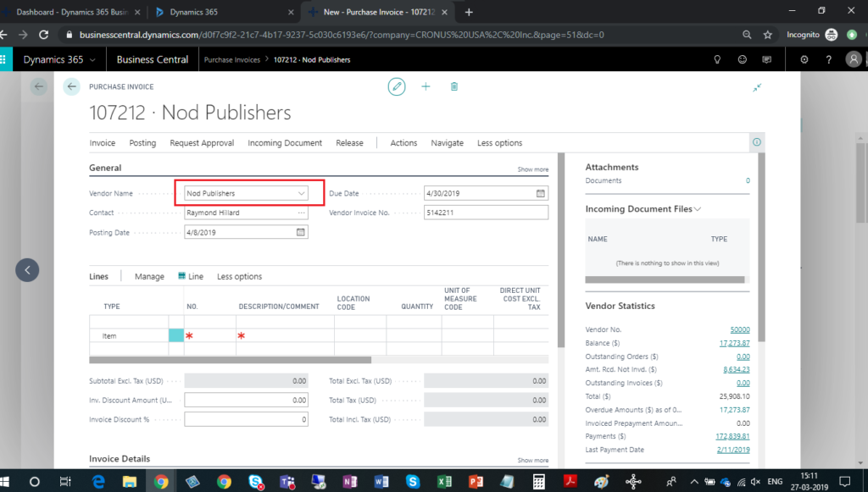The image size is (868, 492).
Task: Click the pencil edit icon
Action: point(397,86)
